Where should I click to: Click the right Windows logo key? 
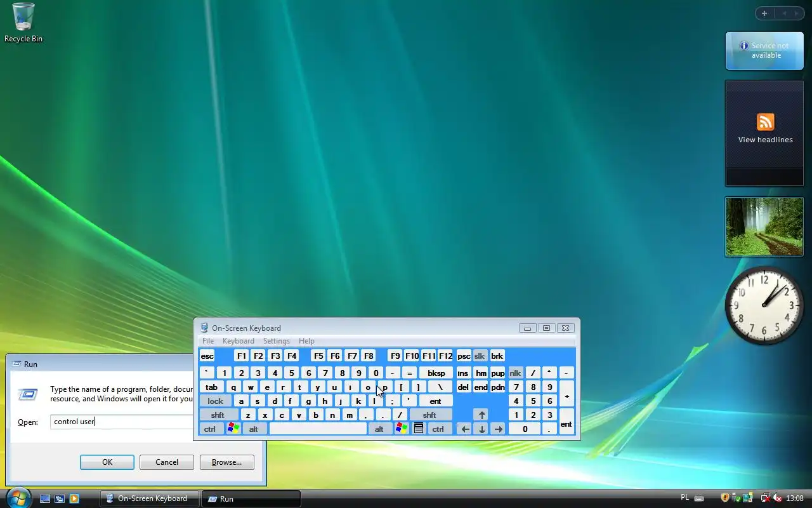(402, 429)
